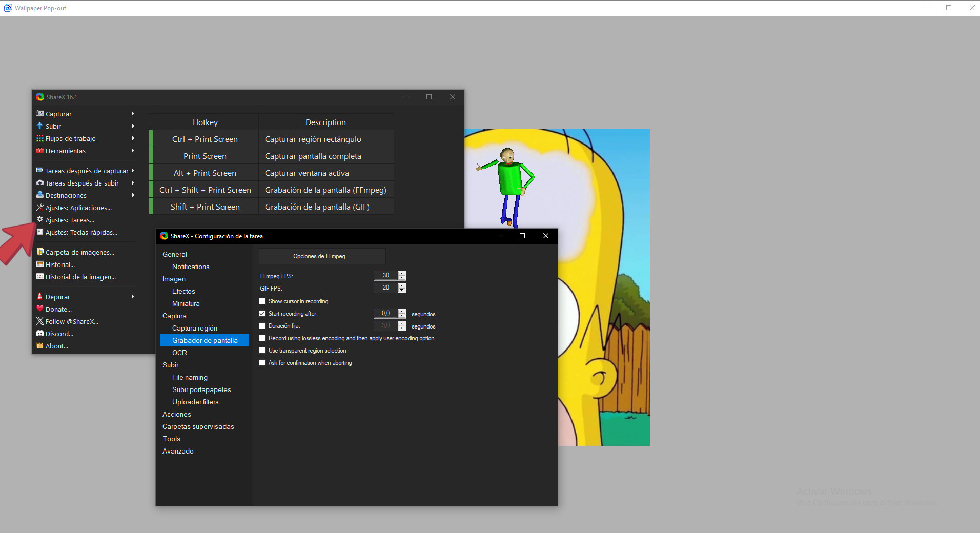
Task: Click the Description column header
Action: tap(326, 122)
